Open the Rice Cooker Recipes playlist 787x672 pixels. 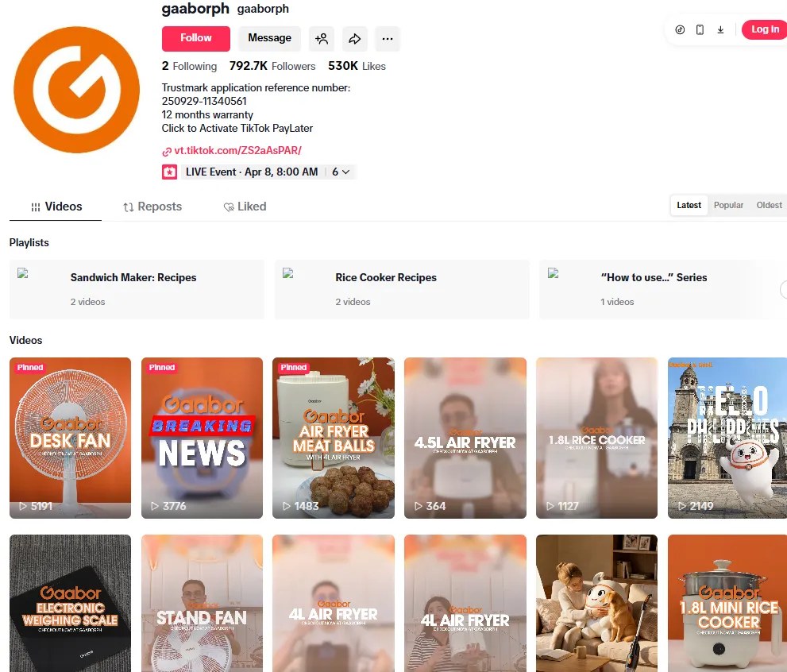pyautogui.click(x=402, y=289)
